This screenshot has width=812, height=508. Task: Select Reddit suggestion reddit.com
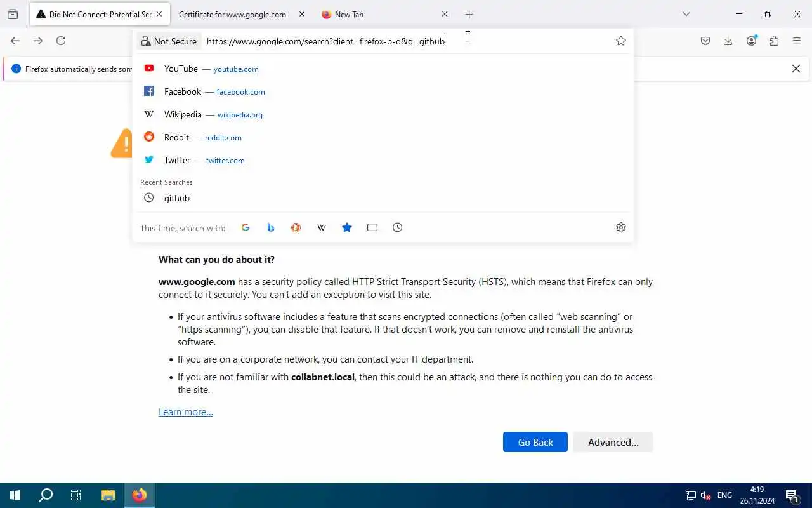point(383,137)
